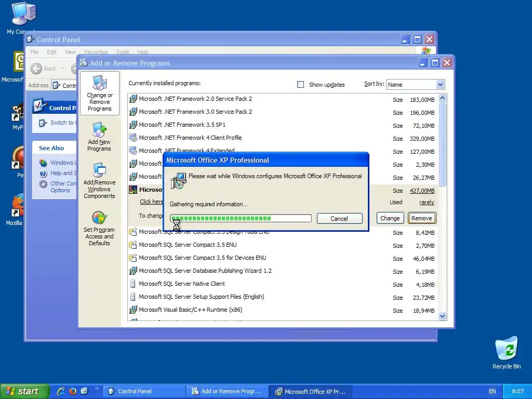
Task: Select Change or Remove Programs sidebar icon
Action: click(100, 83)
